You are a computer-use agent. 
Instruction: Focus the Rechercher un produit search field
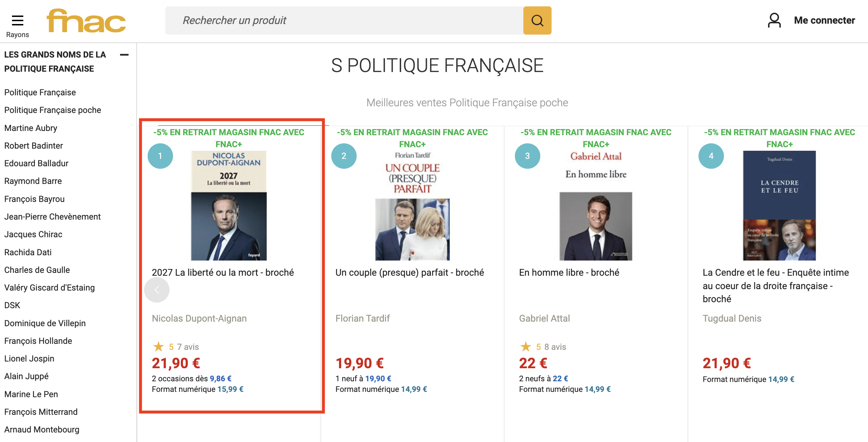pos(344,20)
